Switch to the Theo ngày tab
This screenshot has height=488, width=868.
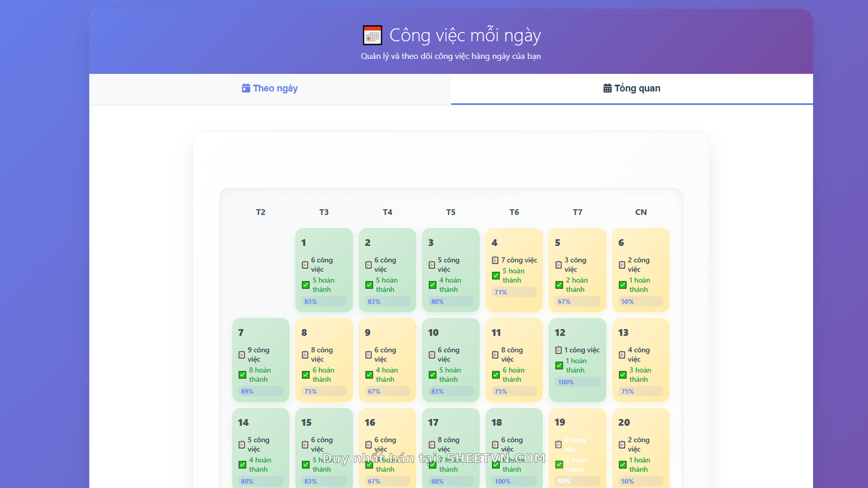click(270, 89)
